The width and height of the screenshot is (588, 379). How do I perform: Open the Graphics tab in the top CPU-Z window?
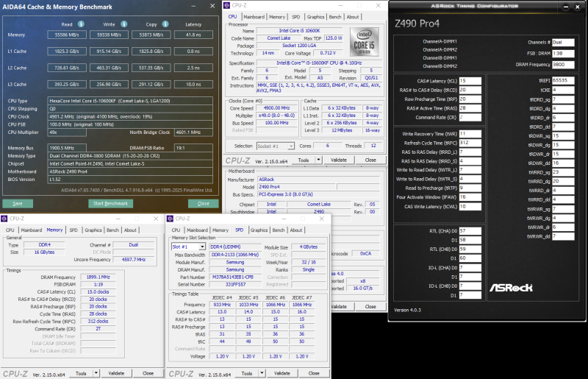[x=316, y=17]
